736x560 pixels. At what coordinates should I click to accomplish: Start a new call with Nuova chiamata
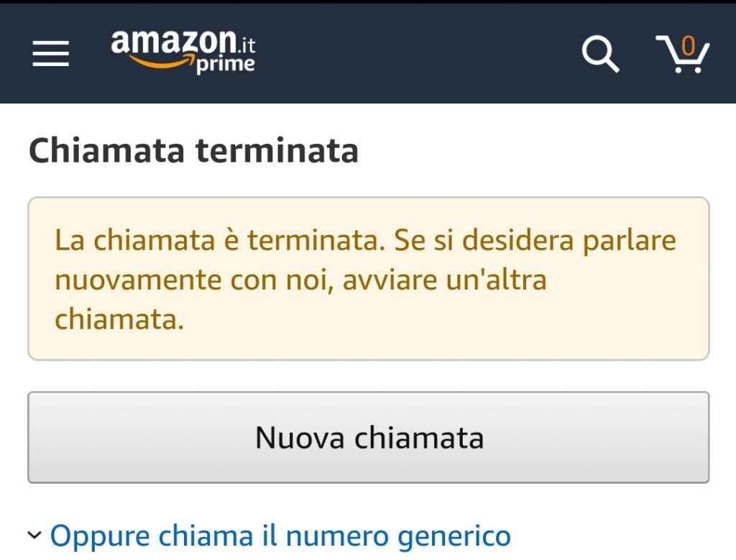click(368, 437)
